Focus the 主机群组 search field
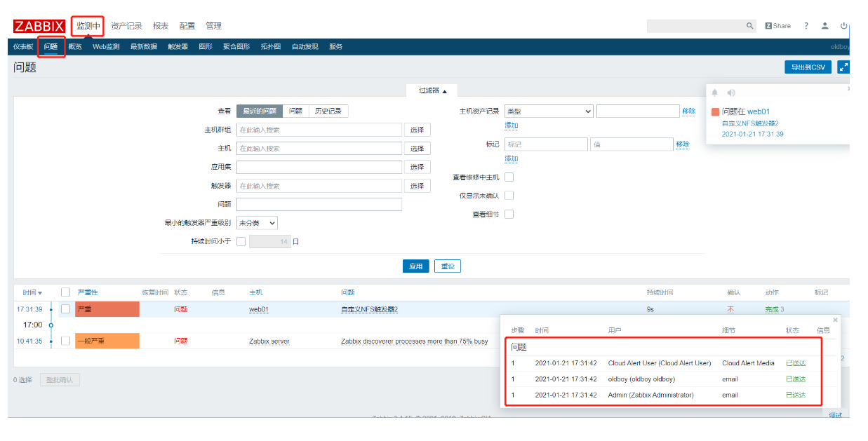868x441 pixels. (x=319, y=130)
